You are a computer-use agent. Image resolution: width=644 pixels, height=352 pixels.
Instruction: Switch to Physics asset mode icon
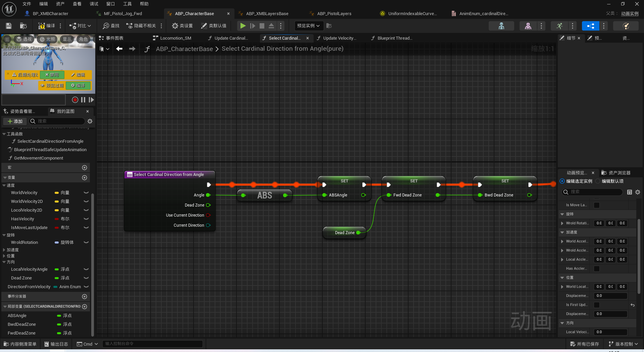tap(626, 26)
